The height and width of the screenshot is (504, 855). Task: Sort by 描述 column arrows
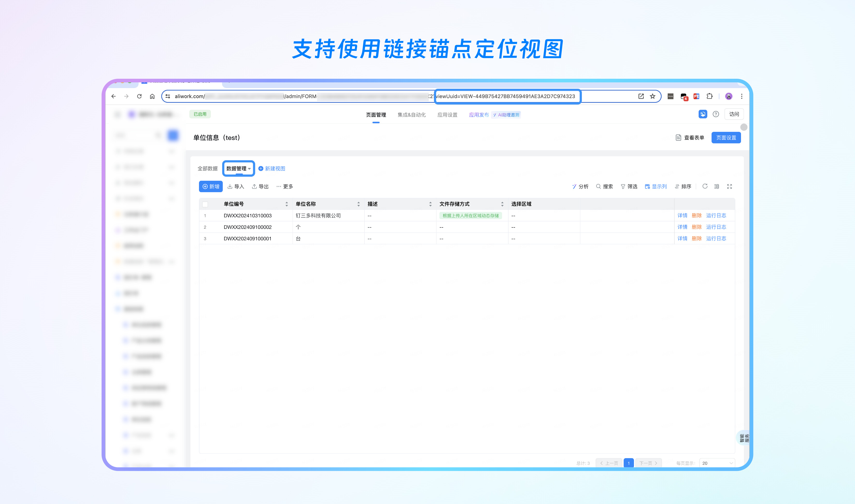point(430,204)
